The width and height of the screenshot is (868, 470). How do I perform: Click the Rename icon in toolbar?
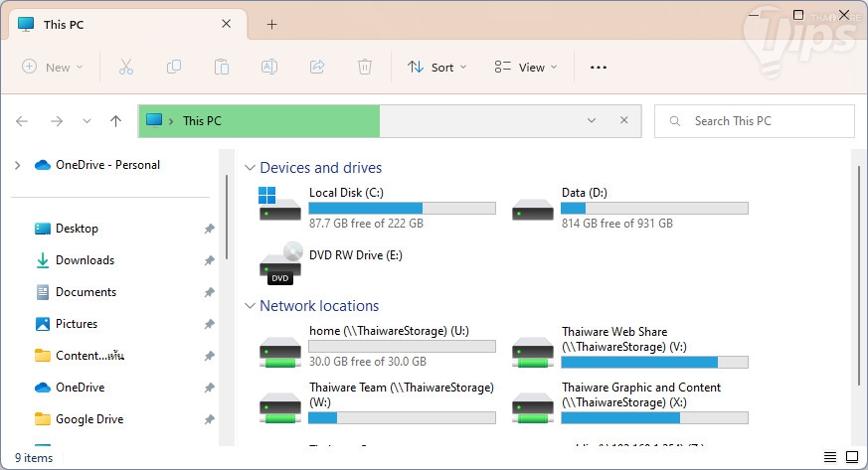[x=268, y=67]
